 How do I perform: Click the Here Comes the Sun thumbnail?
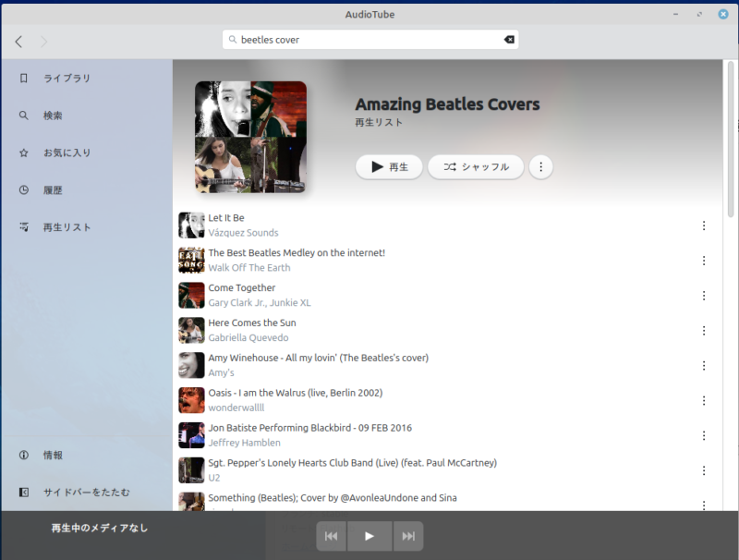(191, 330)
